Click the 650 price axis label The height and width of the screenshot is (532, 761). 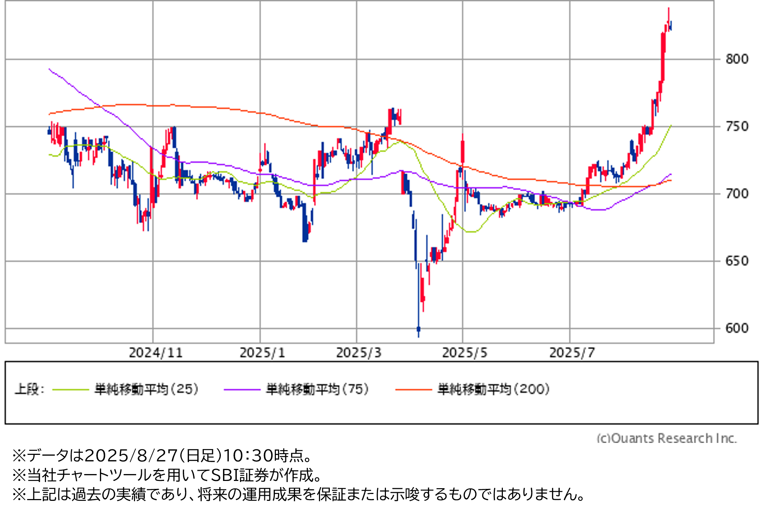[737, 261]
